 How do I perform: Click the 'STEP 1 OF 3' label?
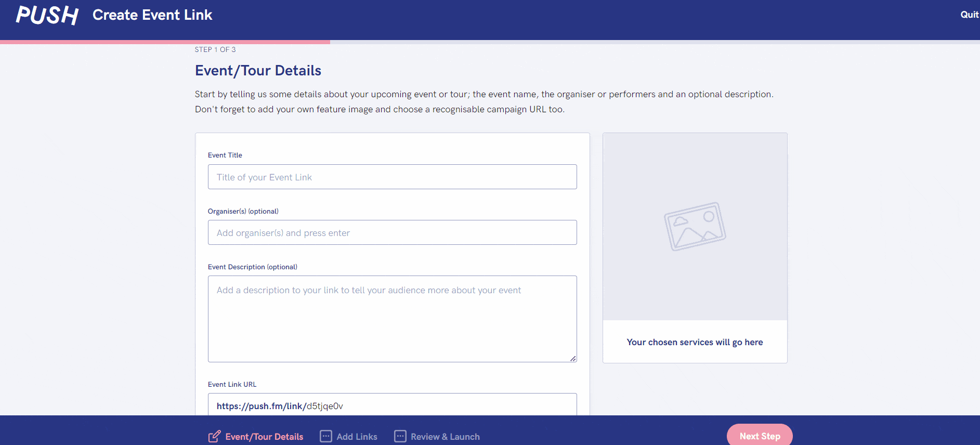tap(215, 49)
